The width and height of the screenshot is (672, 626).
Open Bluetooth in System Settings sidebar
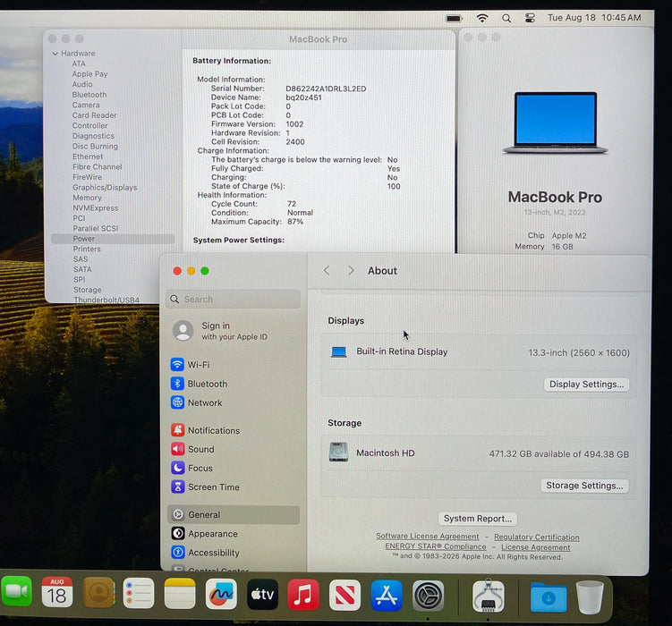(x=199, y=384)
